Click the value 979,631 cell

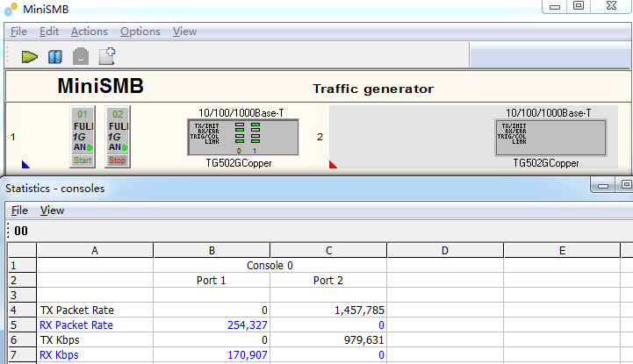coord(328,339)
